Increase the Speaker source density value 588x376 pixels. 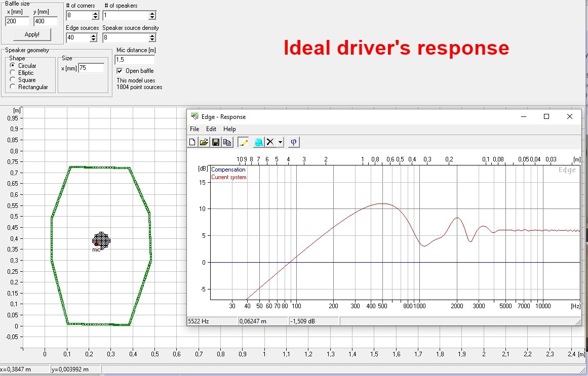(x=152, y=35)
